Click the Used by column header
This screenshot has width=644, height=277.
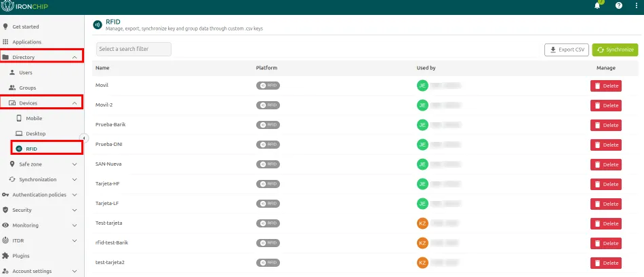pyautogui.click(x=426, y=68)
